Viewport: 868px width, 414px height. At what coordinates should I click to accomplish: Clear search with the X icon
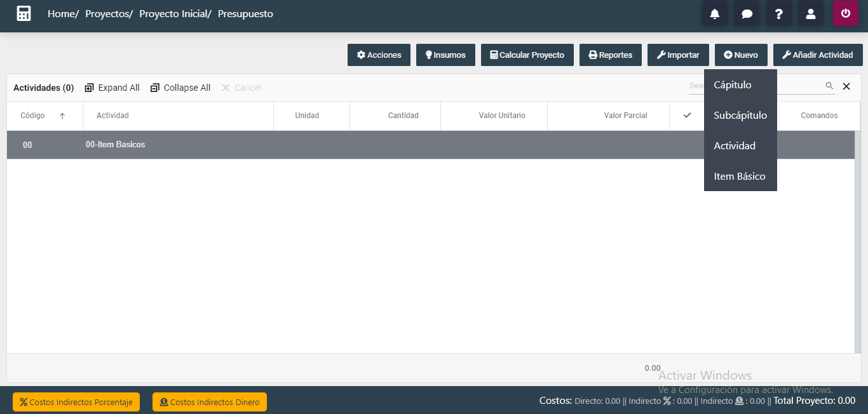click(846, 86)
